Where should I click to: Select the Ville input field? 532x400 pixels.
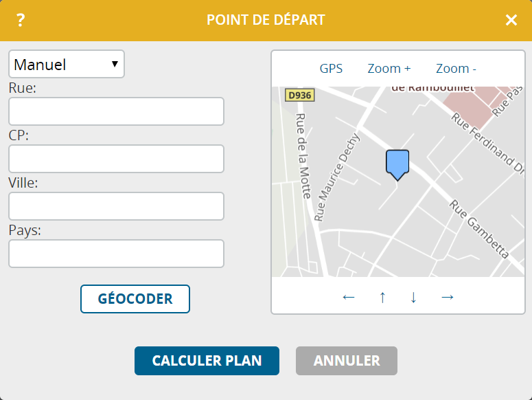[116, 206]
